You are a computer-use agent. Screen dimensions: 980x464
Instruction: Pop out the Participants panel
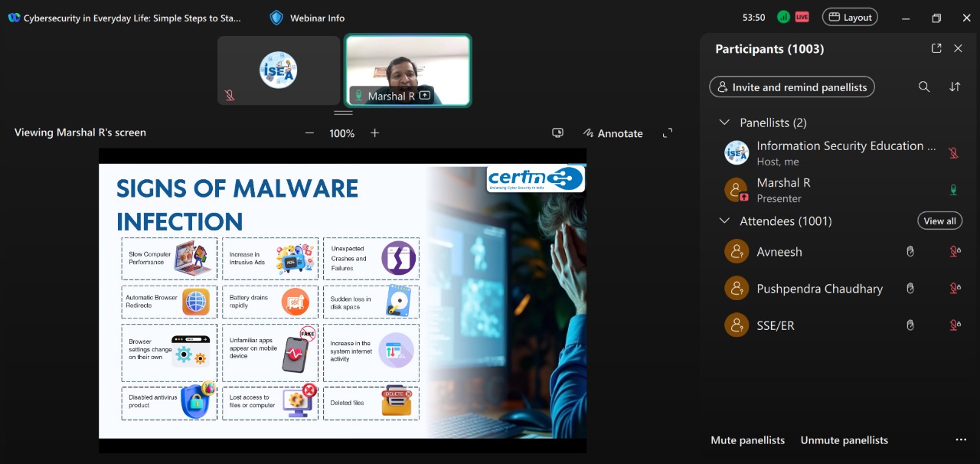936,48
